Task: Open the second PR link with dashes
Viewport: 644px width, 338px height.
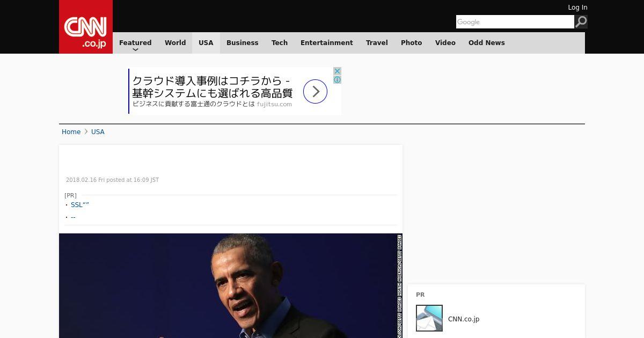Action: (73, 217)
